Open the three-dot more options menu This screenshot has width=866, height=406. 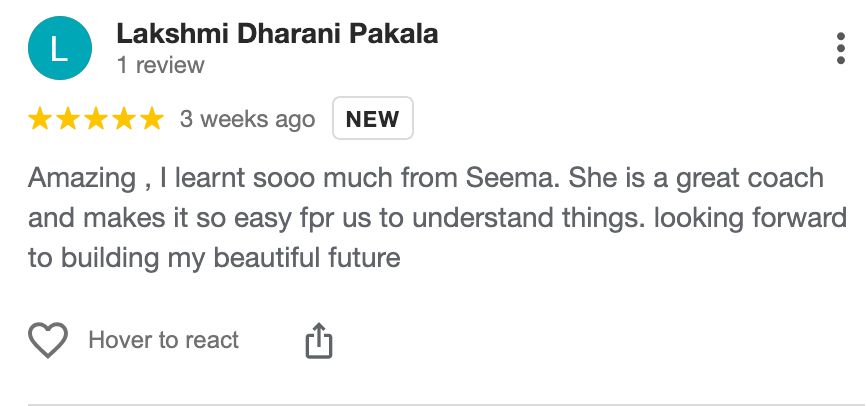point(840,48)
